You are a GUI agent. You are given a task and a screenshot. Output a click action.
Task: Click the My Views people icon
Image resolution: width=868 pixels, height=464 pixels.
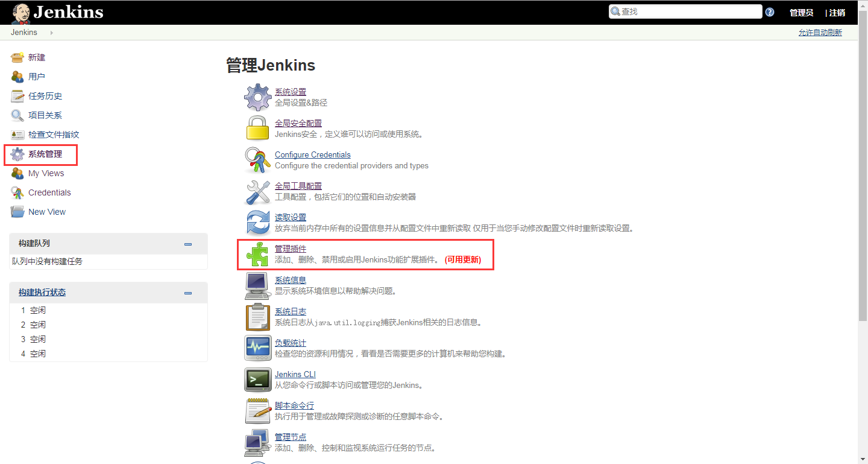(x=17, y=173)
